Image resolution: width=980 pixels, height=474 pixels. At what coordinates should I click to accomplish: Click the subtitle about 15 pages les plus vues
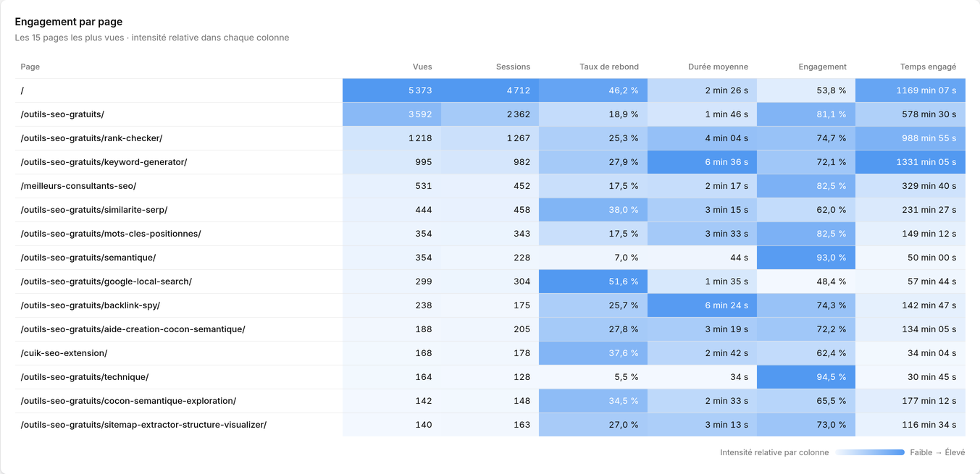click(152, 38)
